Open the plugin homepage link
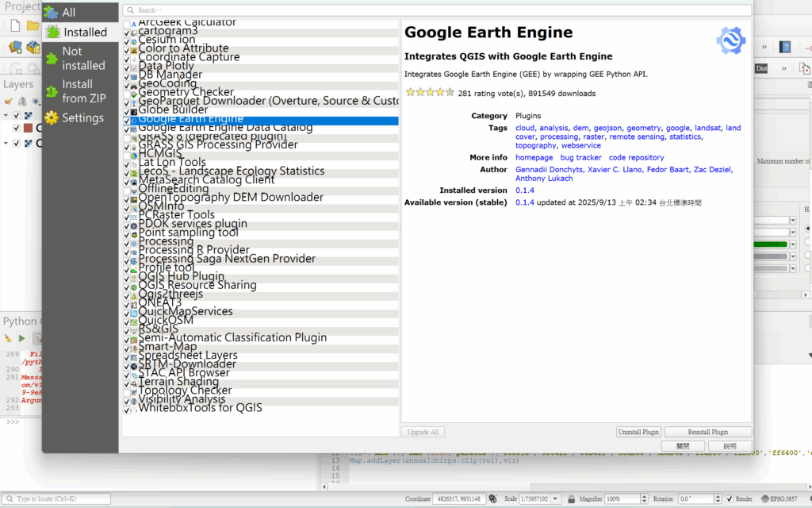The image size is (812, 508). 534,157
